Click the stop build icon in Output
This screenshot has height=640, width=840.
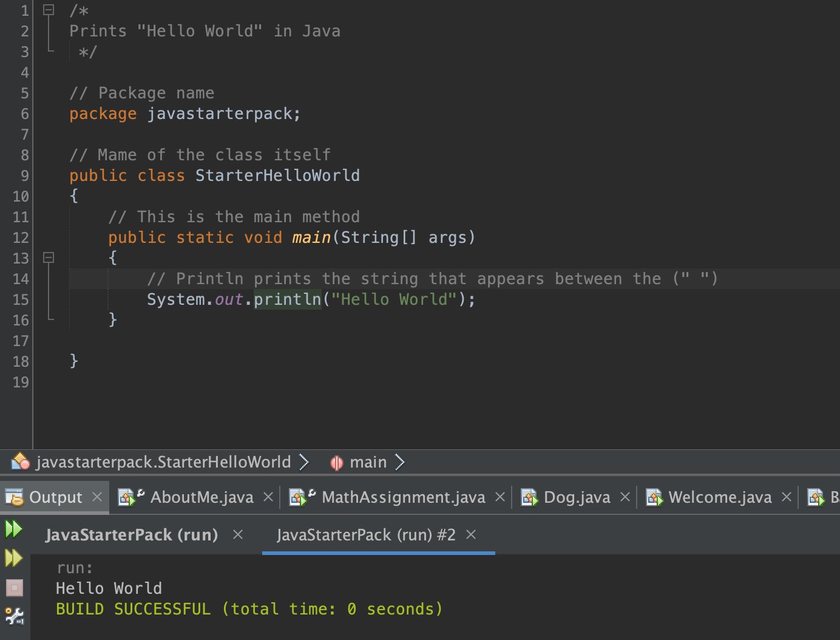[14, 588]
